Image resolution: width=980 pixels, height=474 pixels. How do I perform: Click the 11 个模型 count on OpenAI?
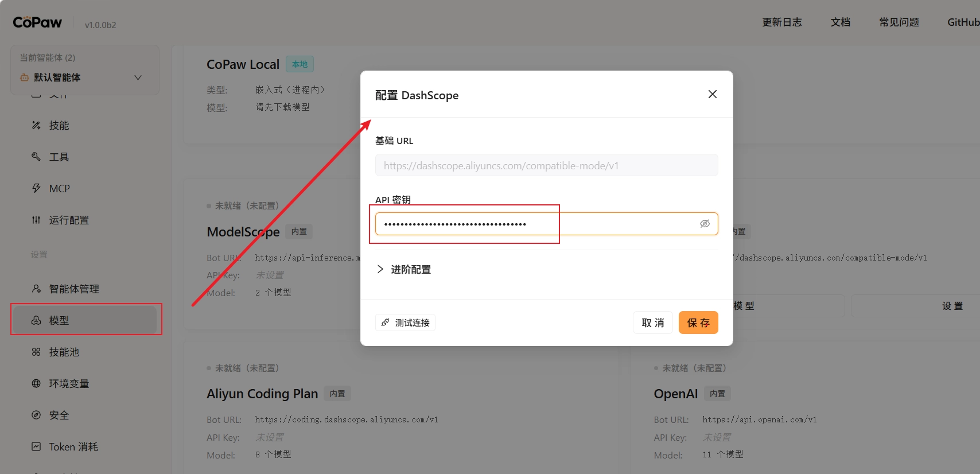[x=723, y=454]
